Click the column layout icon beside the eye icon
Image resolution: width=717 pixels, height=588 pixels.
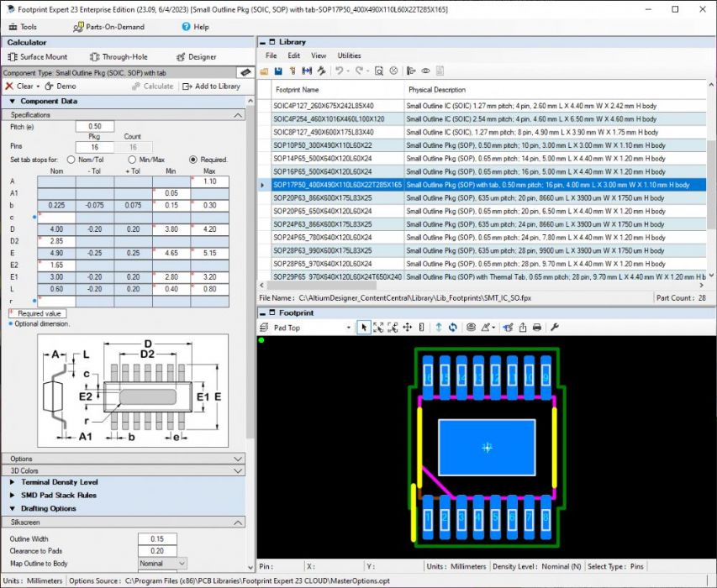(411, 71)
